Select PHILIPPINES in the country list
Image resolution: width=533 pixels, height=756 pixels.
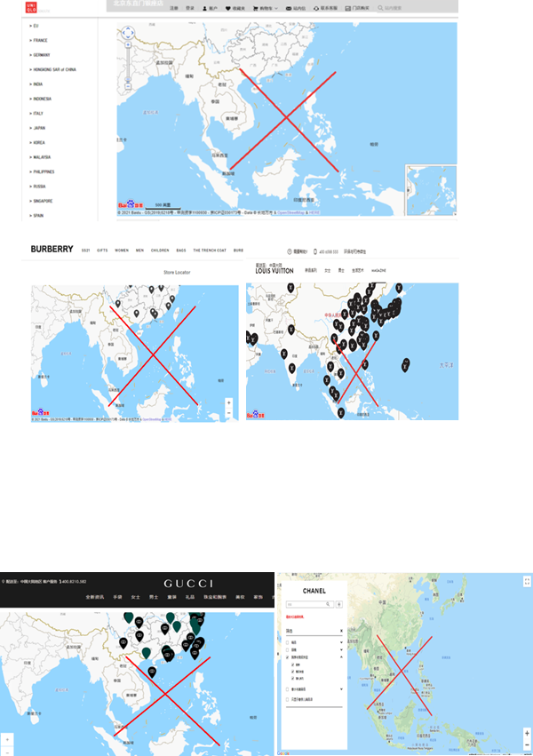point(42,171)
